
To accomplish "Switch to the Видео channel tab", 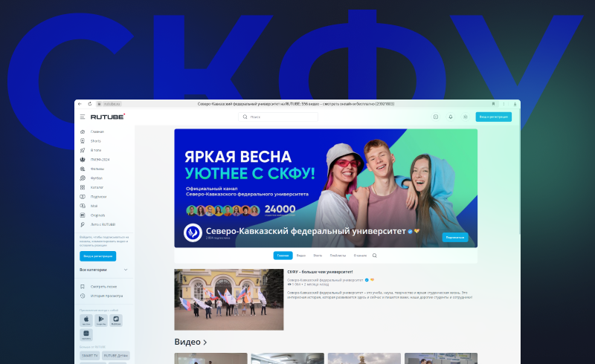I will click(301, 256).
